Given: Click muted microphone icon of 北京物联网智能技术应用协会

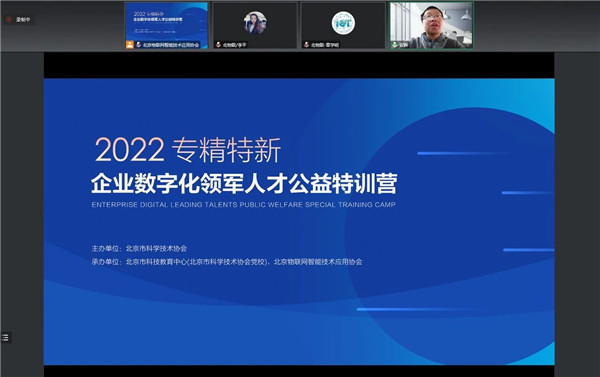Looking at the screenshot, I should pyautogui.click(x=138, y=45).
